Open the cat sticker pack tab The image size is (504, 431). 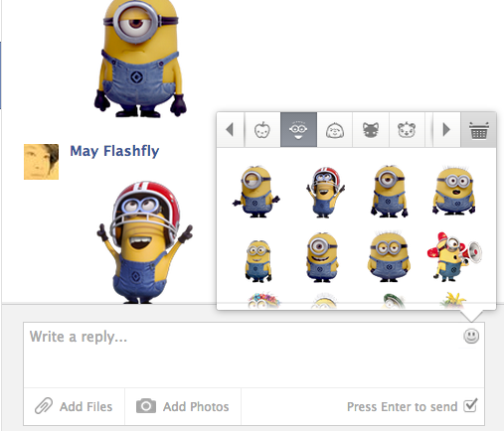click(371, 130)
